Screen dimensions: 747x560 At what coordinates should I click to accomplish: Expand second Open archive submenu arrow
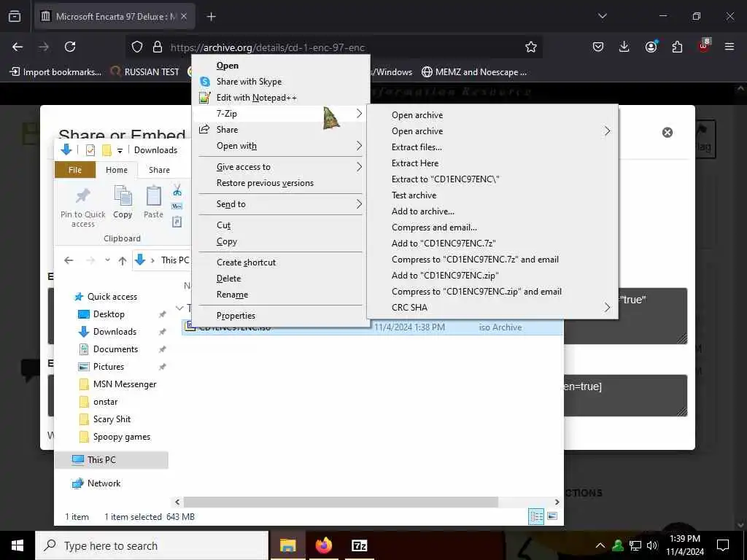(x=607, y=131)
